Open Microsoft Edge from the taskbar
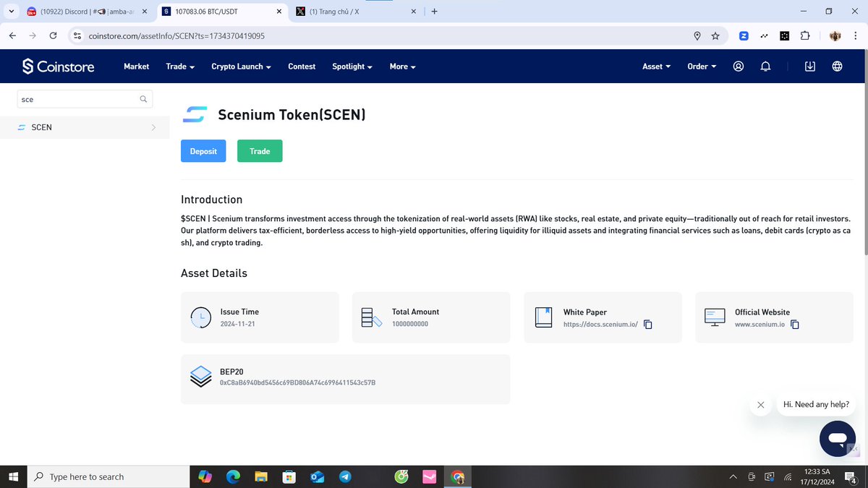The height and width of the screenshot is (488, 868). point(233,476)
